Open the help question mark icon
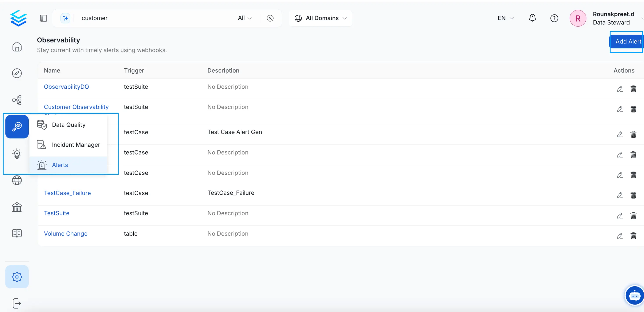 [554, 18]
